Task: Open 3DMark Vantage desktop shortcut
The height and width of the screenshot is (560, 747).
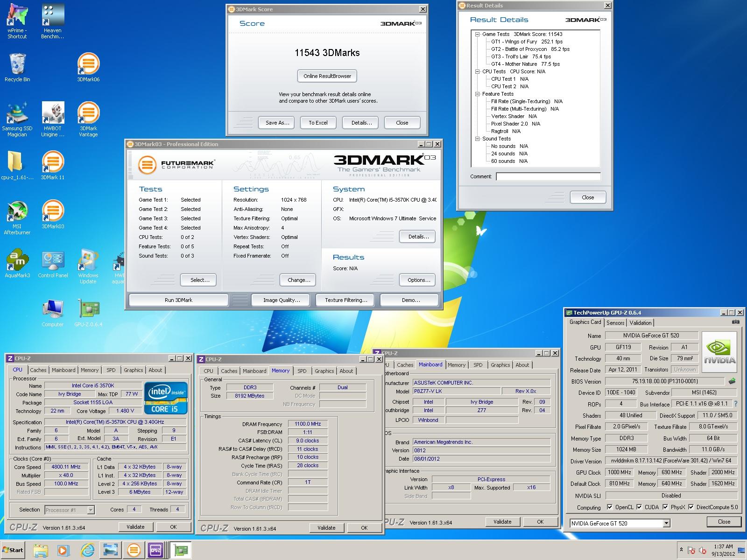Action: tap(88, 119)
